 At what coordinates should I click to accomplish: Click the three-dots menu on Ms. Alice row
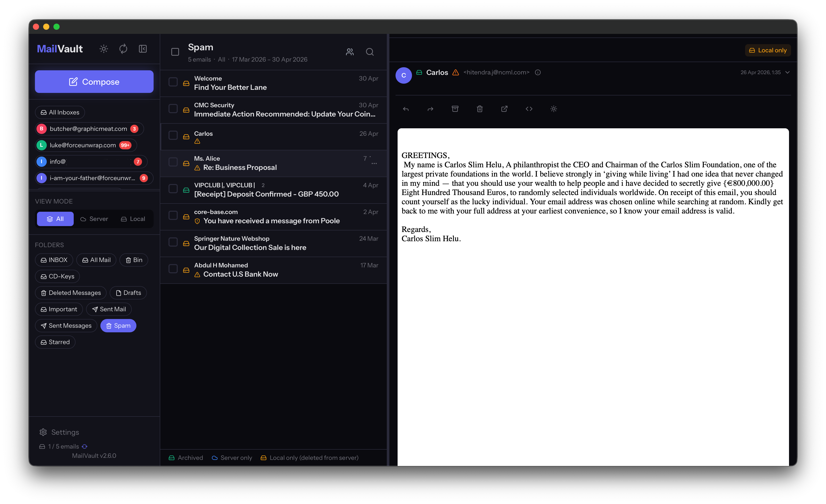[x=374, y=163]
